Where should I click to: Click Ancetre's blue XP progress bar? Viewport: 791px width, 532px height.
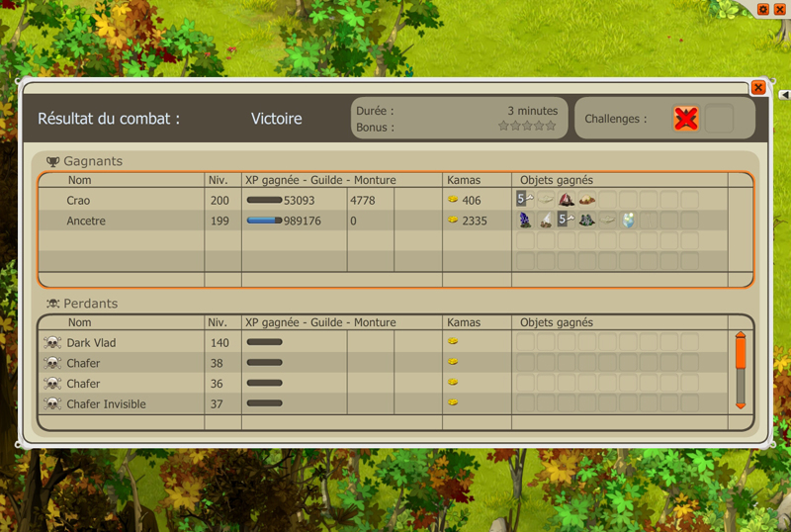click(264, 221)
